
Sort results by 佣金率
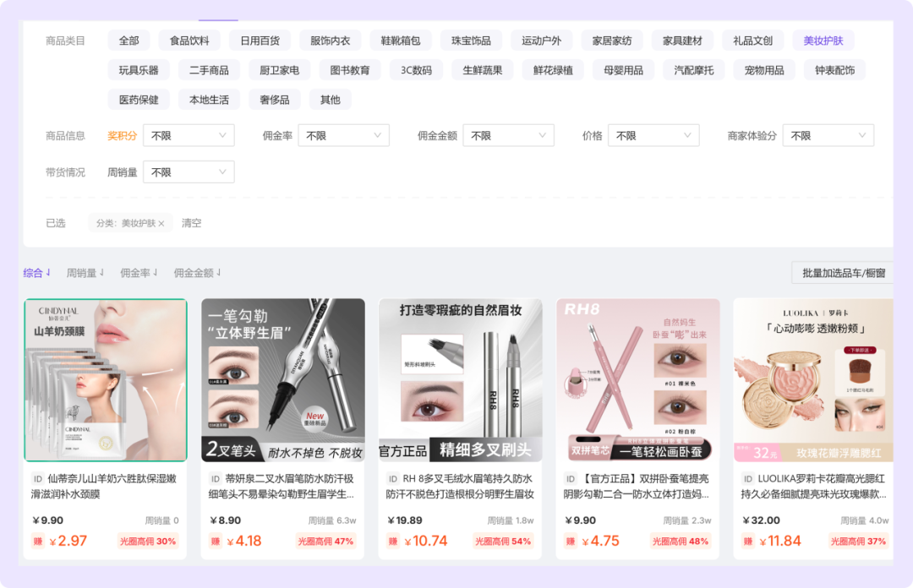[139, 273]
